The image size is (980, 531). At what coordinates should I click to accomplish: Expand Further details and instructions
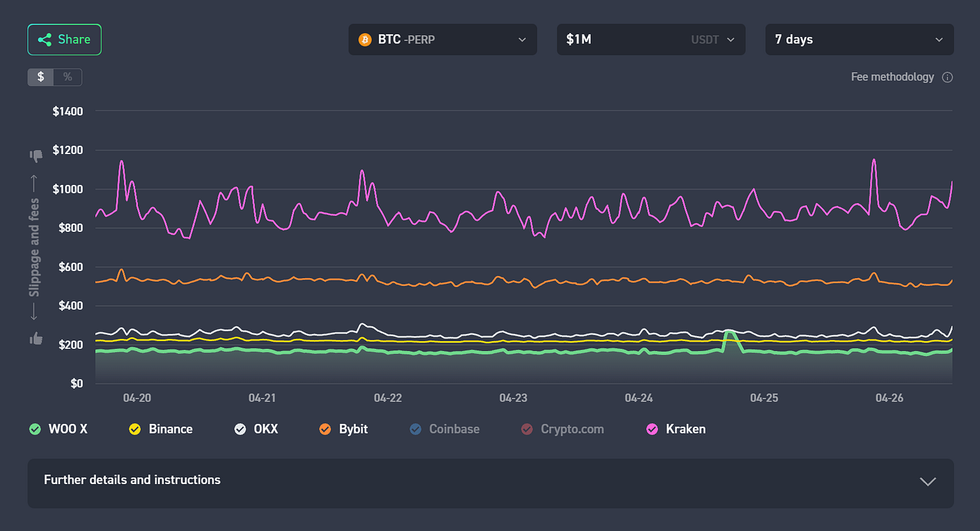pyautogui.click(x=491, y=483)
